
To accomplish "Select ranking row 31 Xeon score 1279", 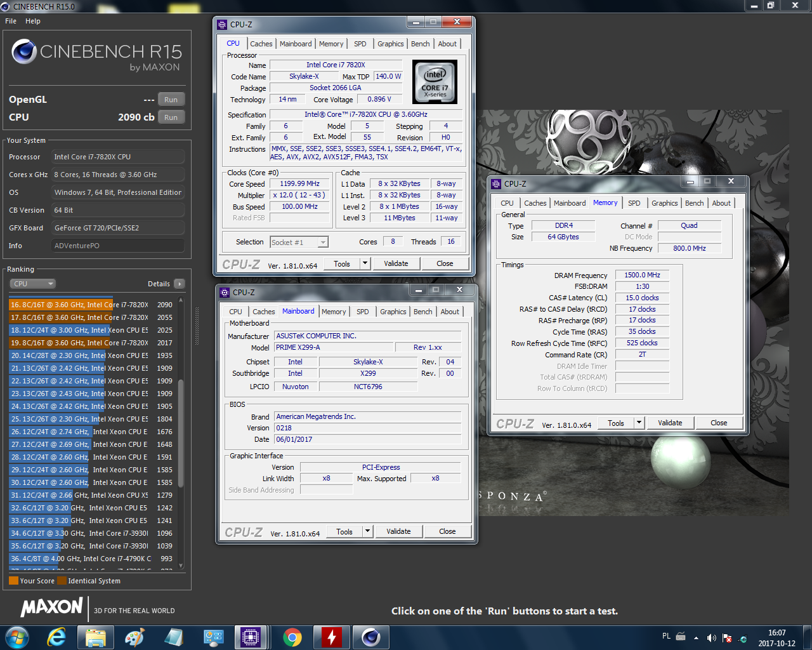I will click(93, 495).
